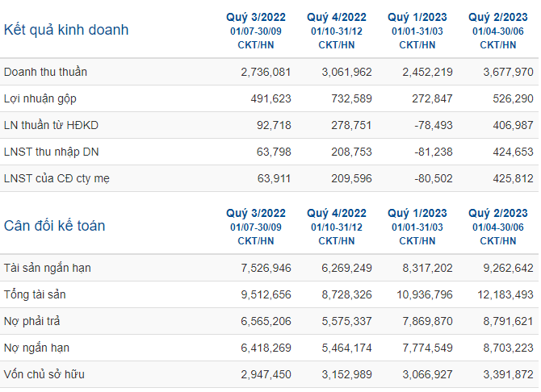The width and height of the screenshot is (541, 392).
Task: Click after-tax profit value 208,753
Action: click(351, 152)
